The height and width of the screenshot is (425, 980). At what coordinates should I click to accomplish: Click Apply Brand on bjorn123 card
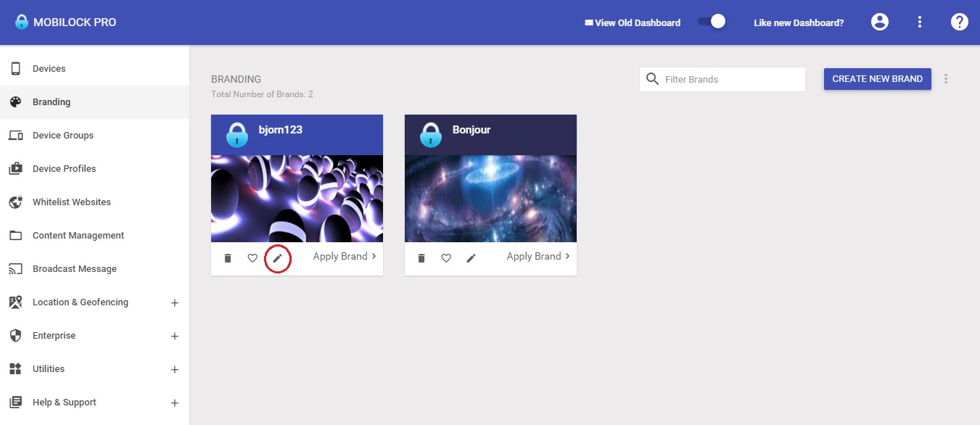click(345, 257)
